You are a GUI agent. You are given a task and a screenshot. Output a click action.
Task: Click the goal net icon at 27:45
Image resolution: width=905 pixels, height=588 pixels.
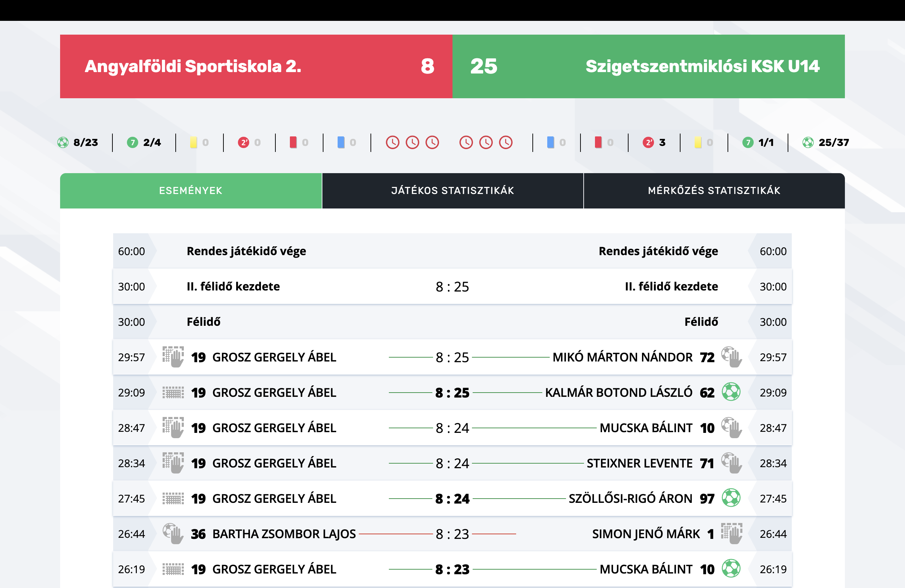(173, 498)
